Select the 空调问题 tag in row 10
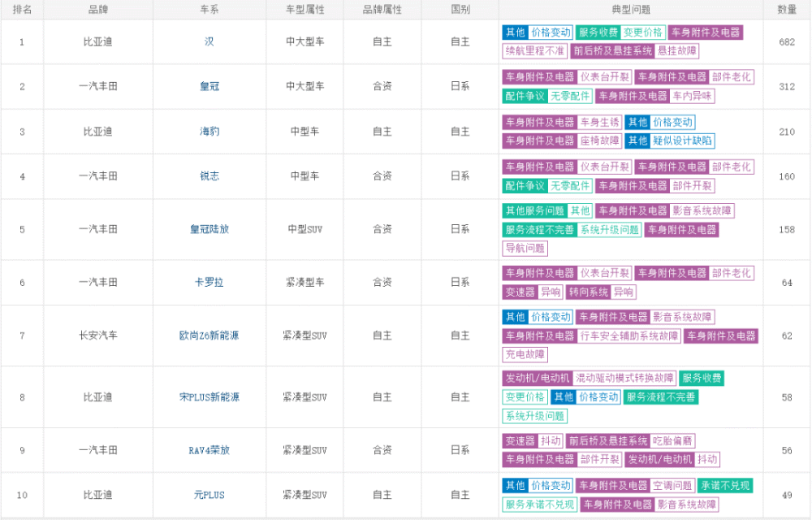 672,485
